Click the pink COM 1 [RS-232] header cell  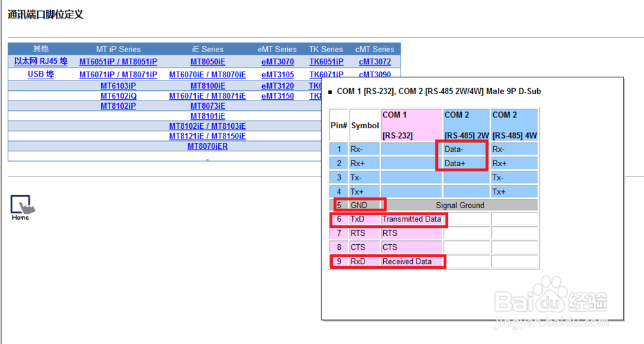click(x=412, y=126)
